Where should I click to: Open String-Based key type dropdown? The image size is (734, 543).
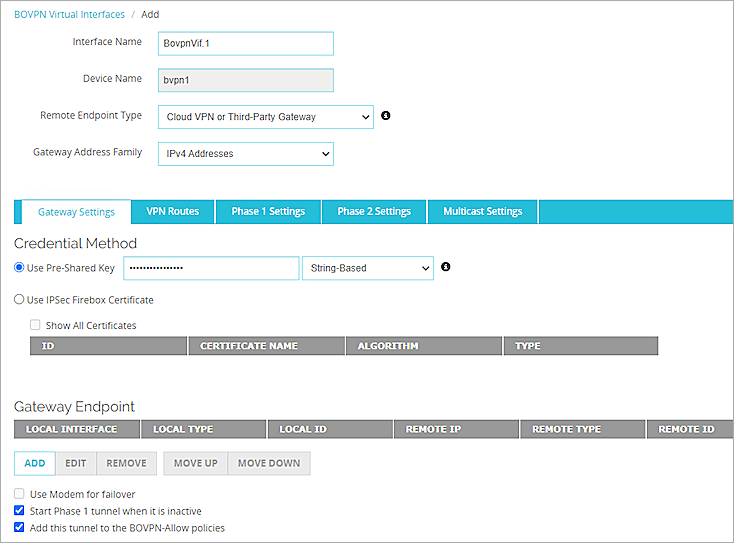tap(368, 268)
